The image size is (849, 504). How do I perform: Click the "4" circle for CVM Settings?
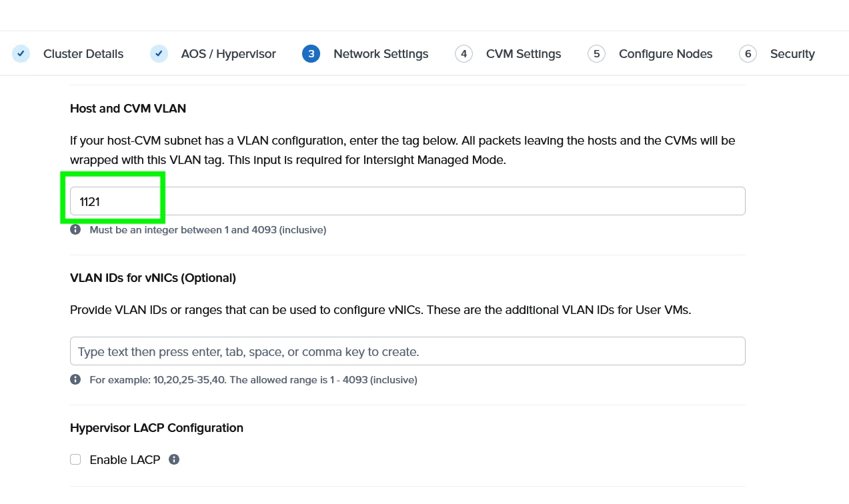(464, 53)
